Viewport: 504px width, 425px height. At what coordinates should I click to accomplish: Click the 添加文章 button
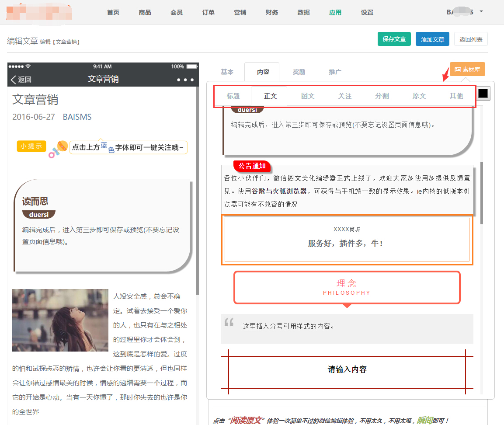432,39
